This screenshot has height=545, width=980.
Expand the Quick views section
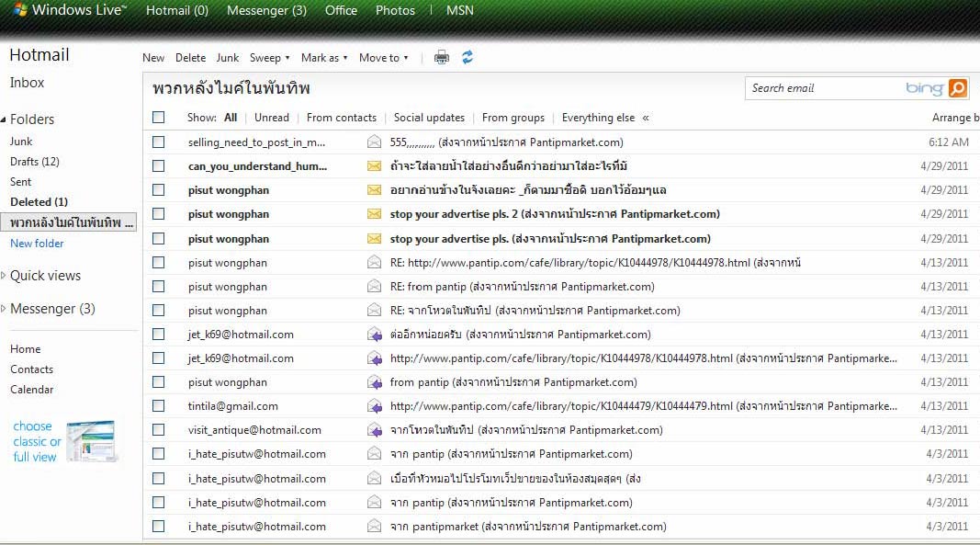click(3, 276)
